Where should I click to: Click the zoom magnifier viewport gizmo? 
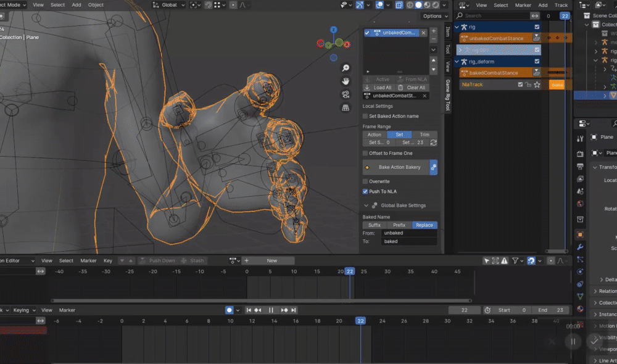346,68
